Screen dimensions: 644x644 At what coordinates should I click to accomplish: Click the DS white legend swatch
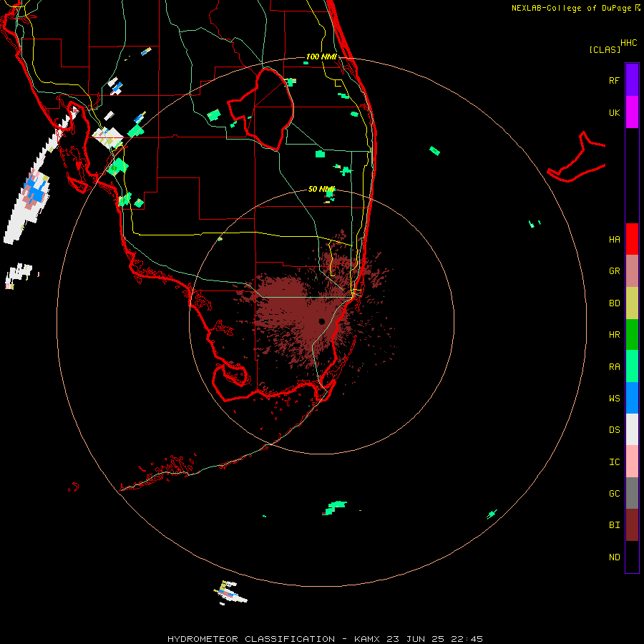pos(632,429)
